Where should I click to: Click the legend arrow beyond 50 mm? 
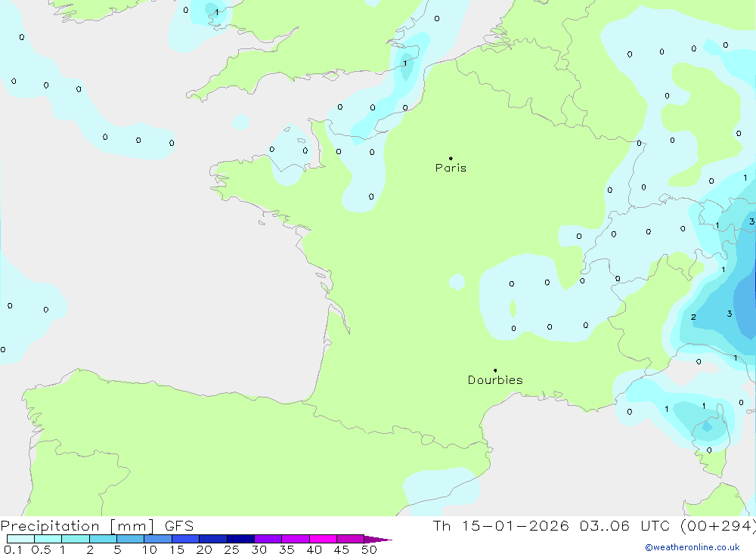378,539
